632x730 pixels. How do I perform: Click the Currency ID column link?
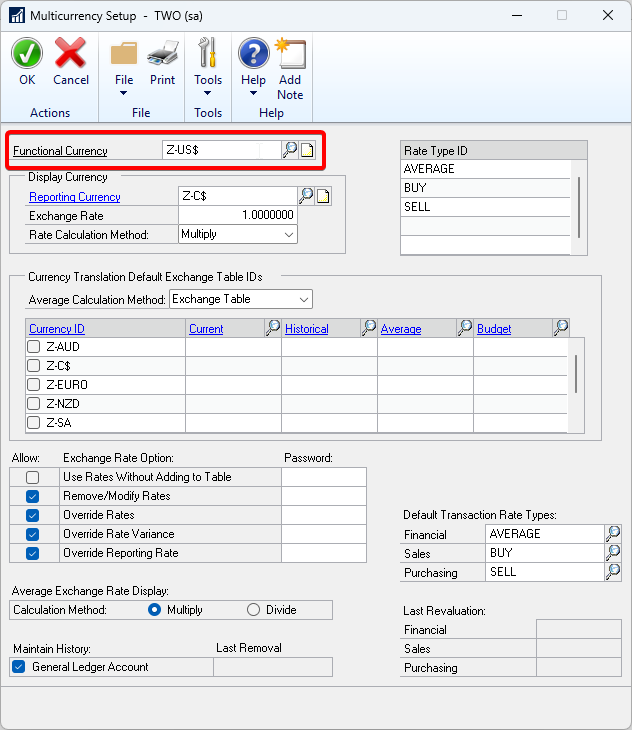(x=57, y=329)
